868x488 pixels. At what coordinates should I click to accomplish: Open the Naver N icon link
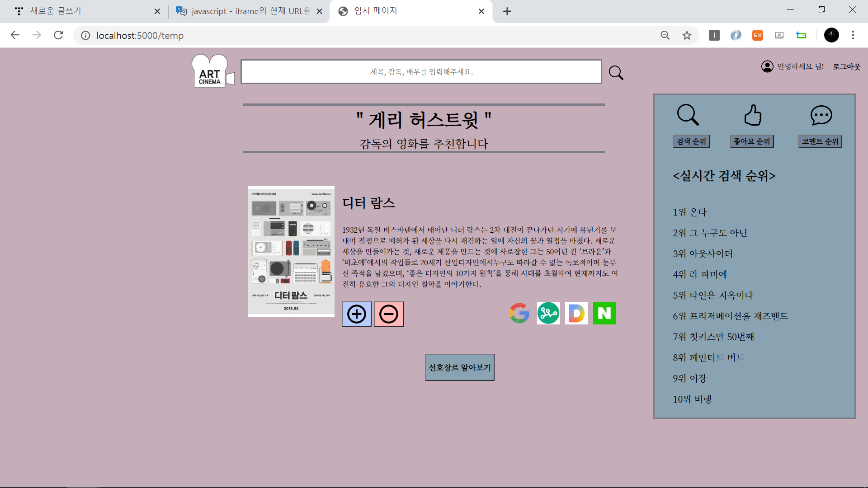coord(604,313)
